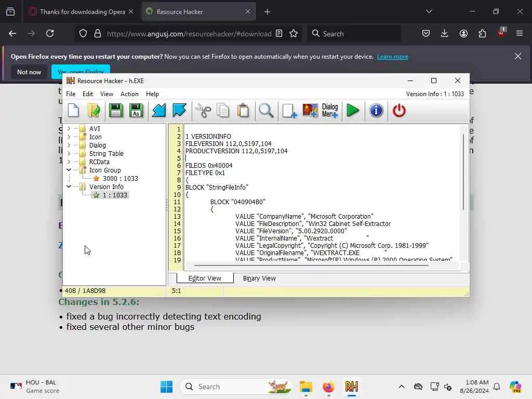Open the HOU - BAL game score widget
532x399 pixels.
(34, 387)
